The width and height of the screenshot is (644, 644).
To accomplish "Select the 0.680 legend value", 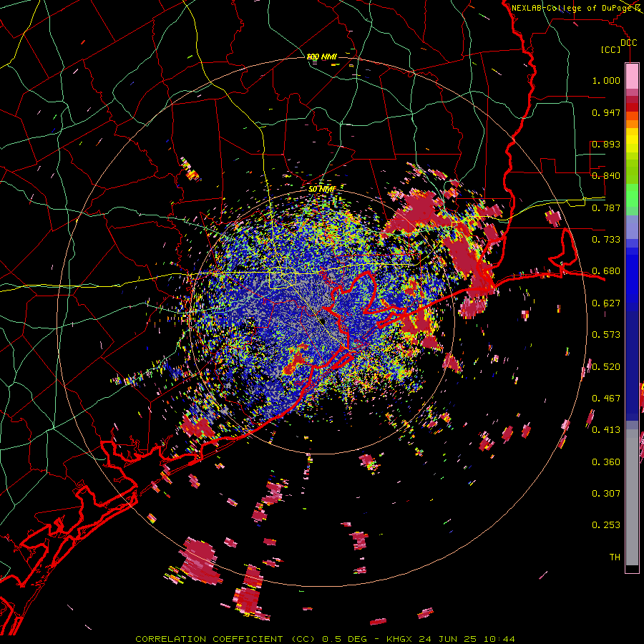I will point(606,271).
